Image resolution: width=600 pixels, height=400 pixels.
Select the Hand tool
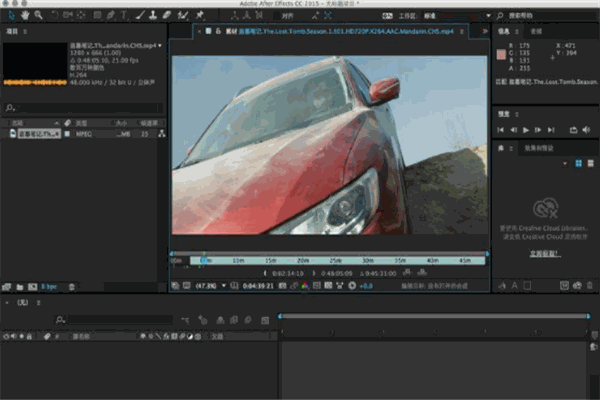pos(25,15)
